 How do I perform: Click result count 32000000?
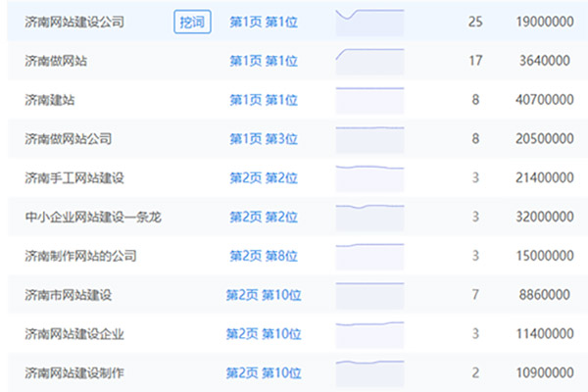[545, 217]
